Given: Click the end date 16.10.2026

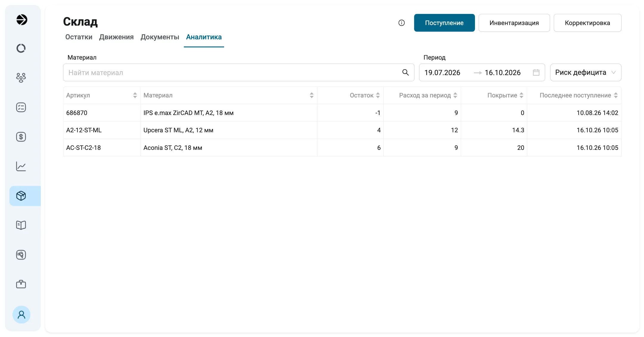Looking at the screenshot, I should [x=503, y=72].
